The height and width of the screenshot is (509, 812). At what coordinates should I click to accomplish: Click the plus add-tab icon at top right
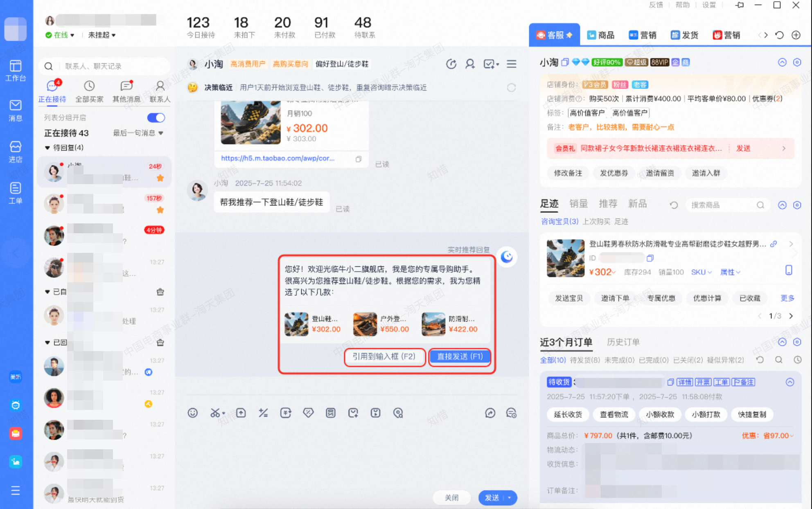point(796,35)
